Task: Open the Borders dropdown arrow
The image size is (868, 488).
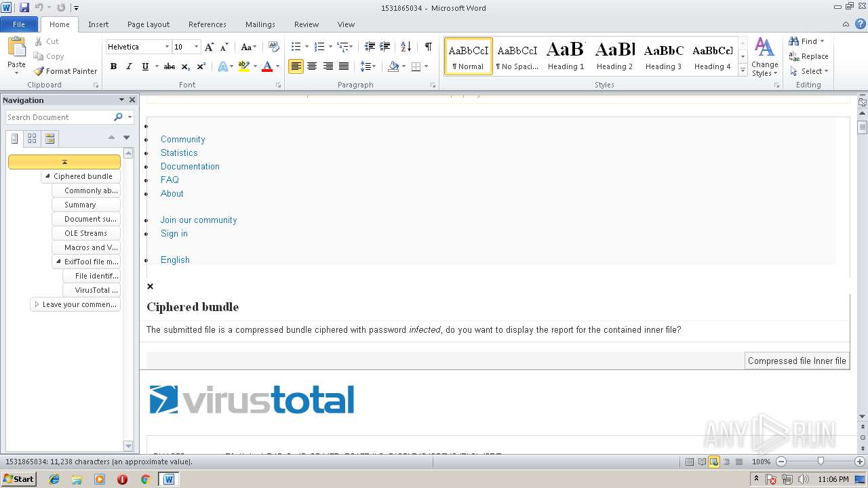Action: [x=425, y=66]
